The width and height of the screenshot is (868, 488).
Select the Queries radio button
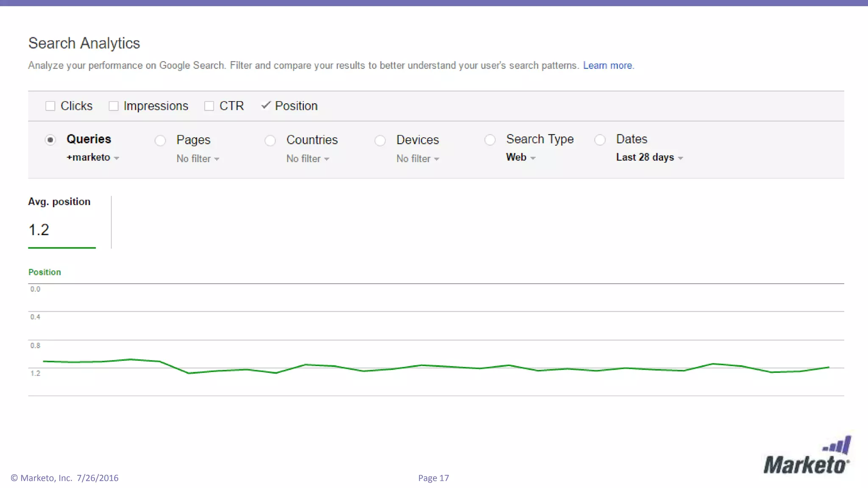pyautogui.click(x=50, y=140)
